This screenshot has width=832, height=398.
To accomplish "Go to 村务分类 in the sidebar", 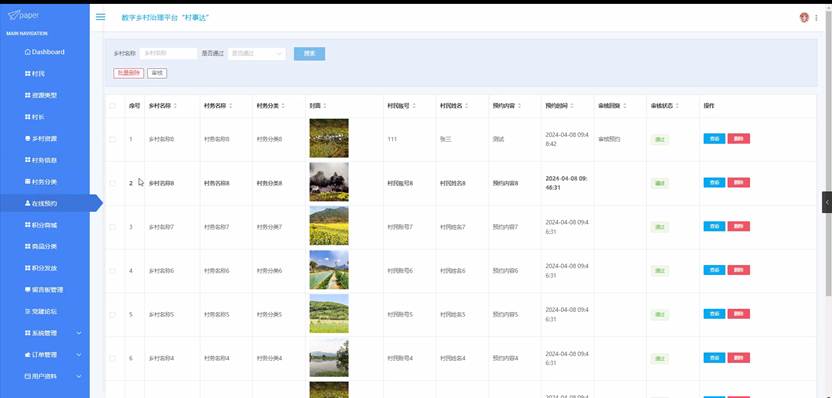I will [45, 181].
